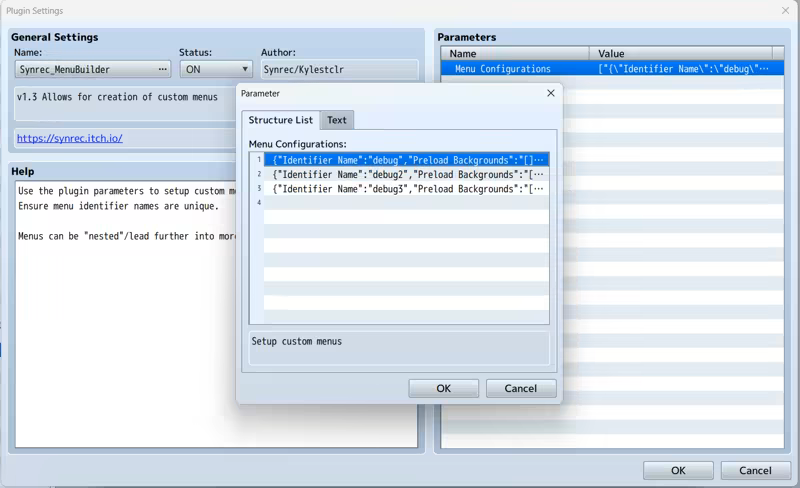
Task: Click OK in Plugin Settings window
Action: pos(678,470)
